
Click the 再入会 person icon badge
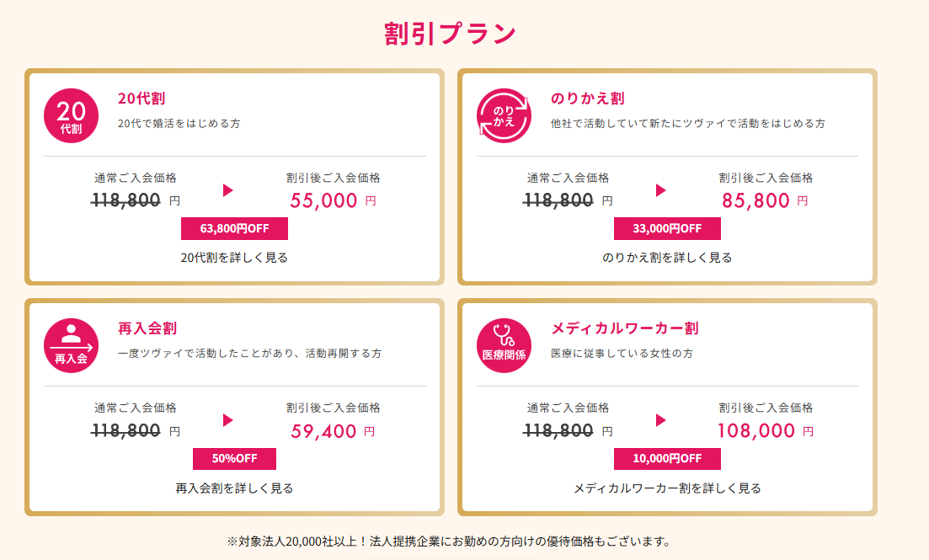[72, 345]
